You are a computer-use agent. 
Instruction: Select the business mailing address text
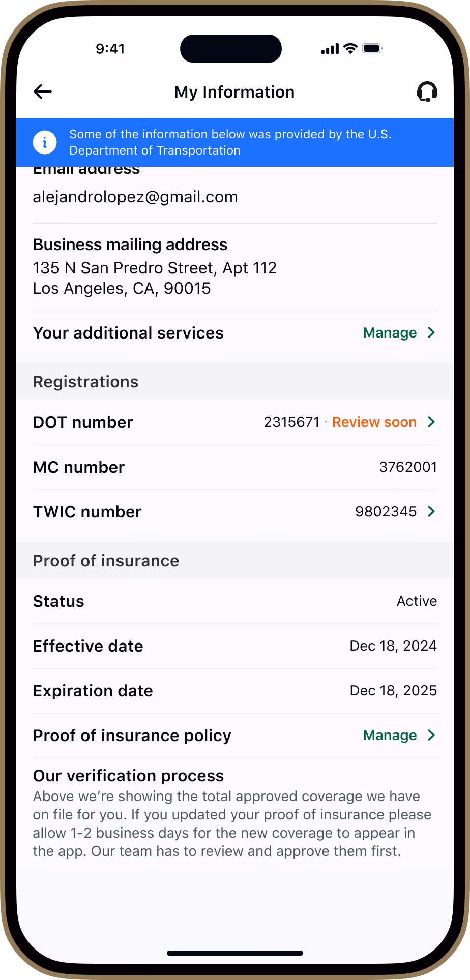click(155, 278)
